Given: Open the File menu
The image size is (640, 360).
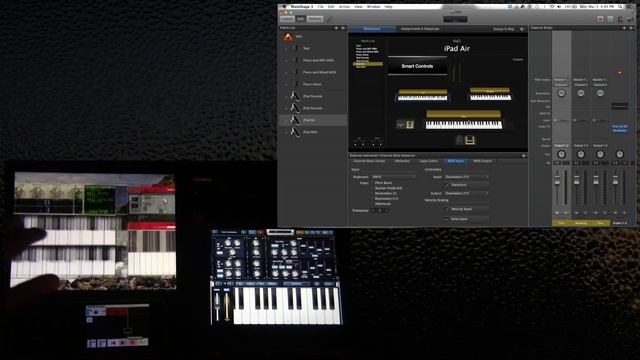Looking at the screenshot, I should pos(320,7).
